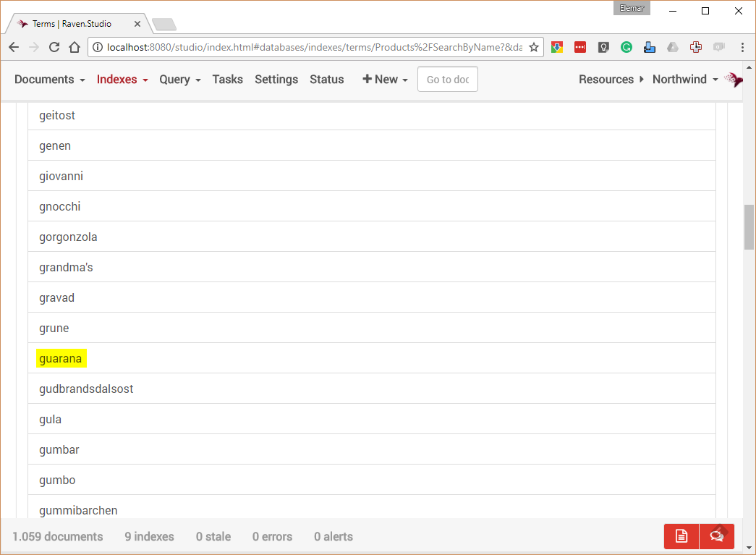Image resolution: width=756 pixels, height=555 pixels.
Task: Click the RavenDB raven logo icon
Action: [x=734, y=80]
